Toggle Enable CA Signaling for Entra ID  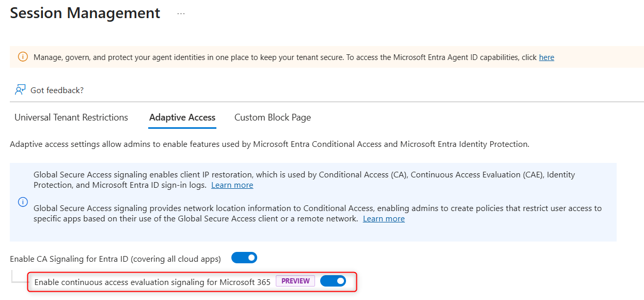pos(244,258)
